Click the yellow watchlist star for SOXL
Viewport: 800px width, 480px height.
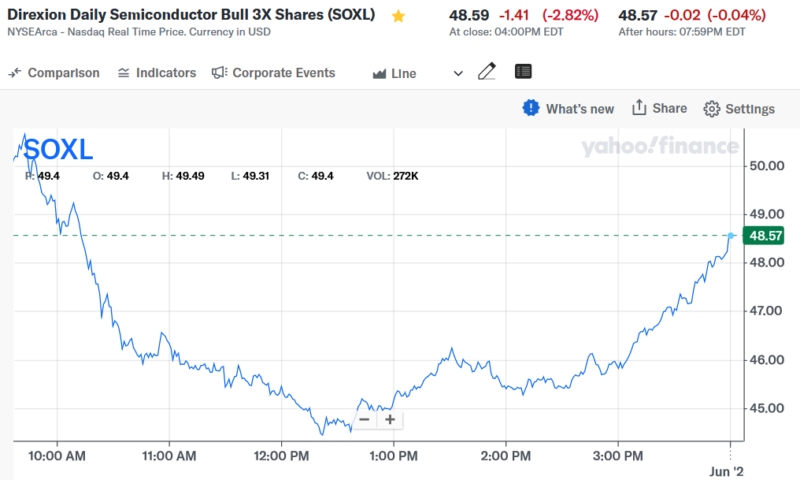point(399,16)
